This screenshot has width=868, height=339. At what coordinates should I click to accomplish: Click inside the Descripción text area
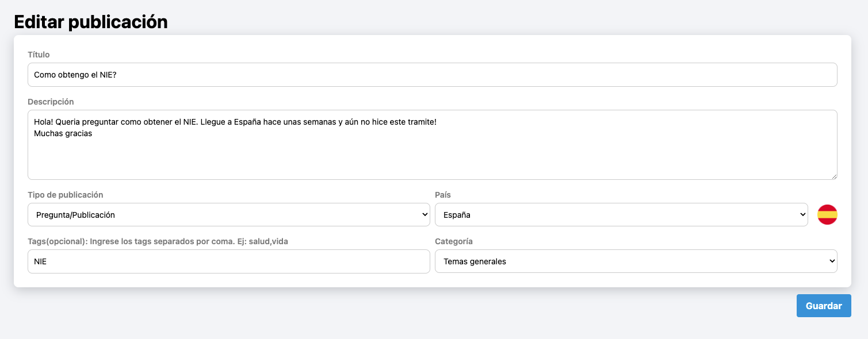(433, 145)
